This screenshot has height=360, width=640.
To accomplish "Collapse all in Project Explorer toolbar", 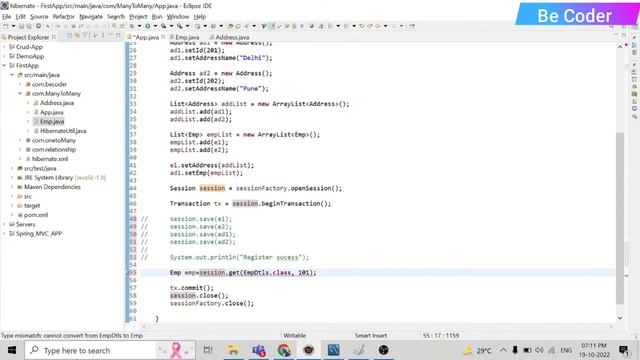I will coord(70,36).
